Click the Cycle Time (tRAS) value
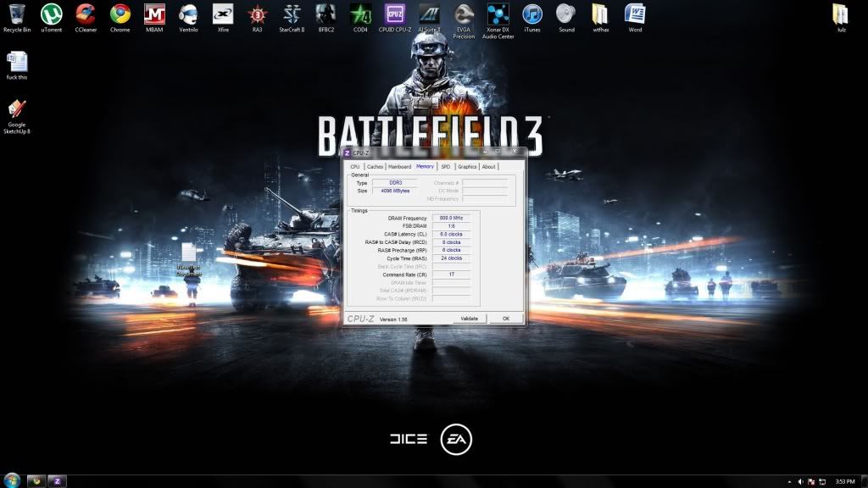The width and height of the screenshot is (868, 488). click(x=451, y=258)
